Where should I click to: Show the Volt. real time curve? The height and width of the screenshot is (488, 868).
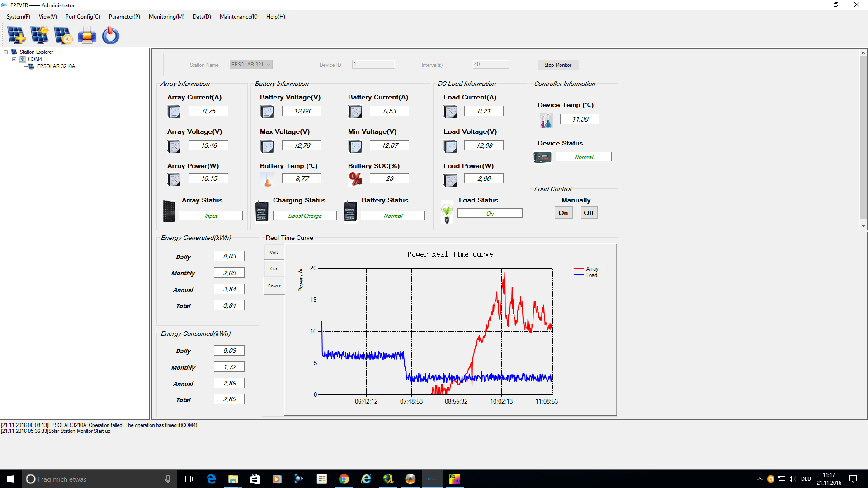pyautogui.click(x=274, y=253)
